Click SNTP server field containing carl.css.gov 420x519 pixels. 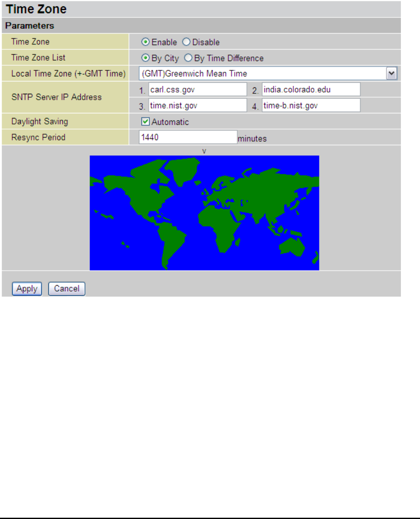(197, 90)
